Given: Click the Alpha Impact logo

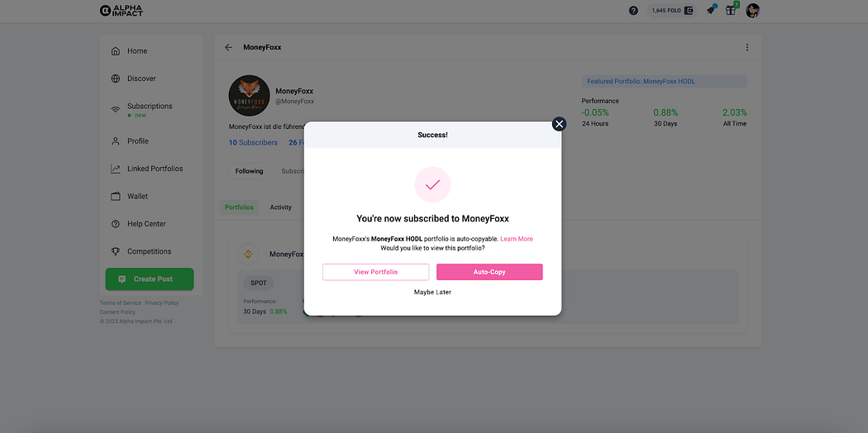Looking at the screenshot, I should coord(122,11).
